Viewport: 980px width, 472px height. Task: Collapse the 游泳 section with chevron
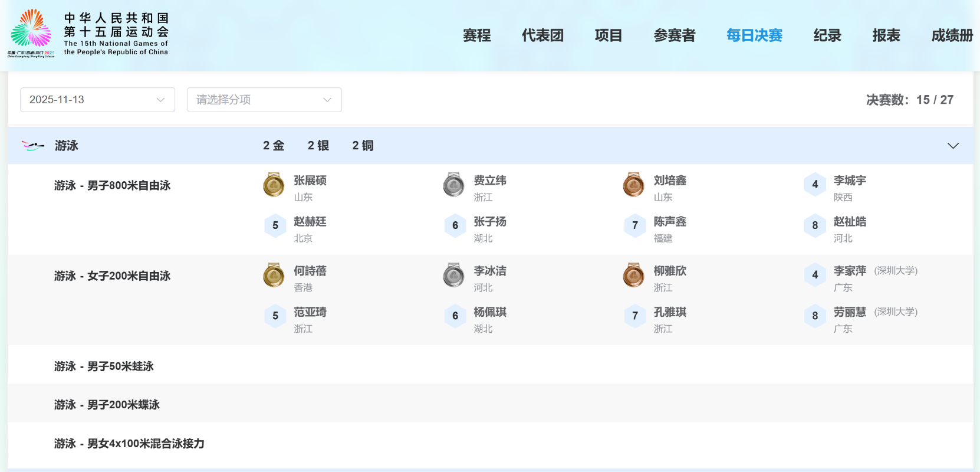click(x=953, y=146)
